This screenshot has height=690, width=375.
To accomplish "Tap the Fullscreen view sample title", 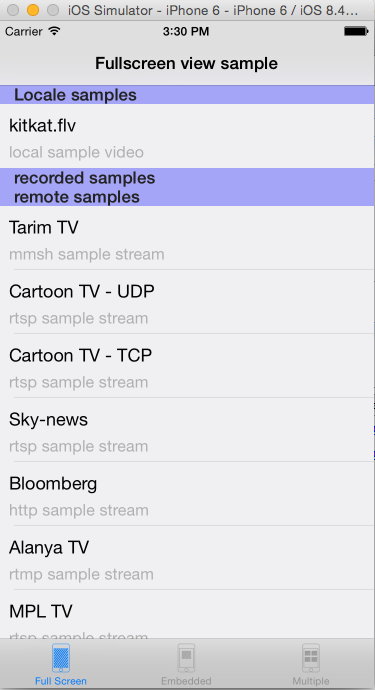I will click(x=187, y=63).
